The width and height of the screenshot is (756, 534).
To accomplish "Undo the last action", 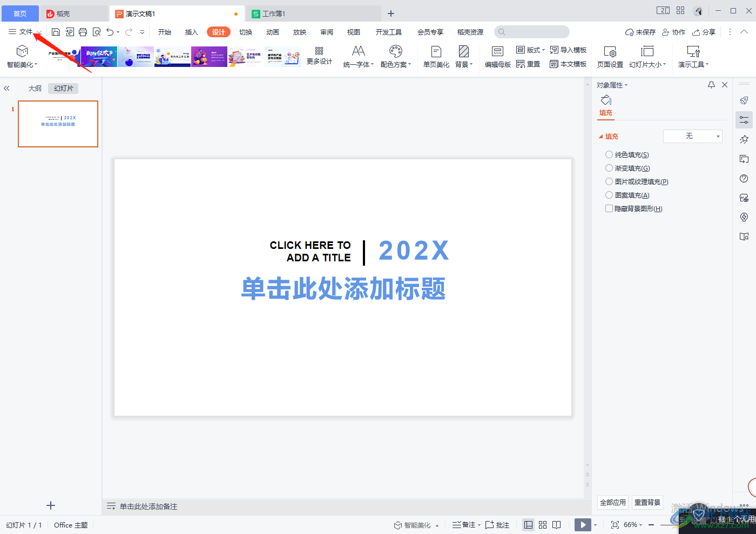I will 110,32.
